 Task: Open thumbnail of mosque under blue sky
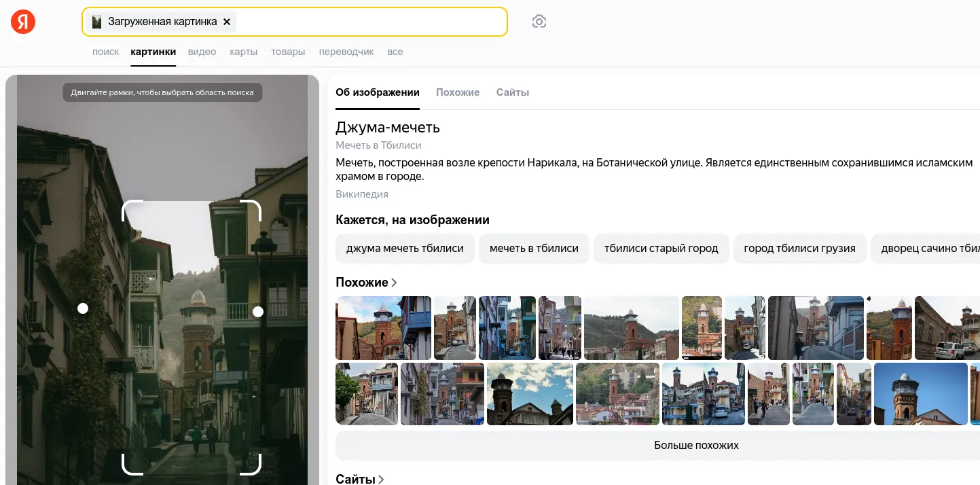pos(530,394)
